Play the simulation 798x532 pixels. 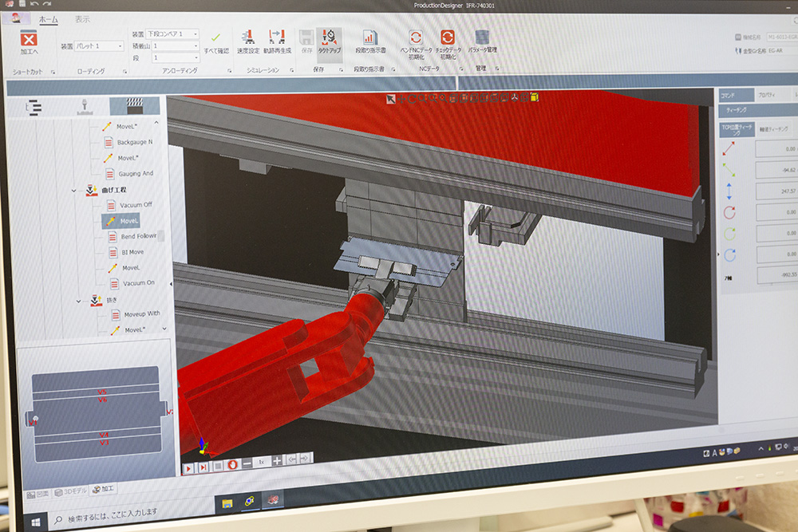(188, 468)
